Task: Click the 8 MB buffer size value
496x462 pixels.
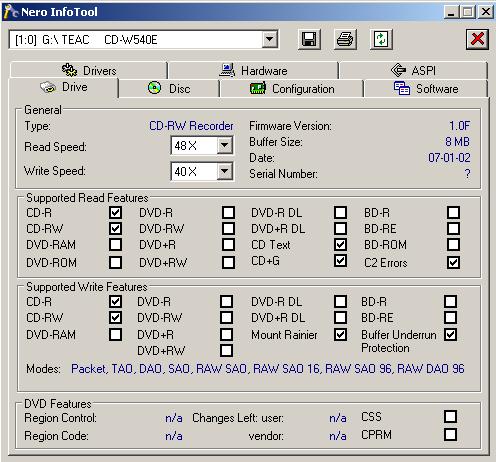Action: [x=457, y=142]
